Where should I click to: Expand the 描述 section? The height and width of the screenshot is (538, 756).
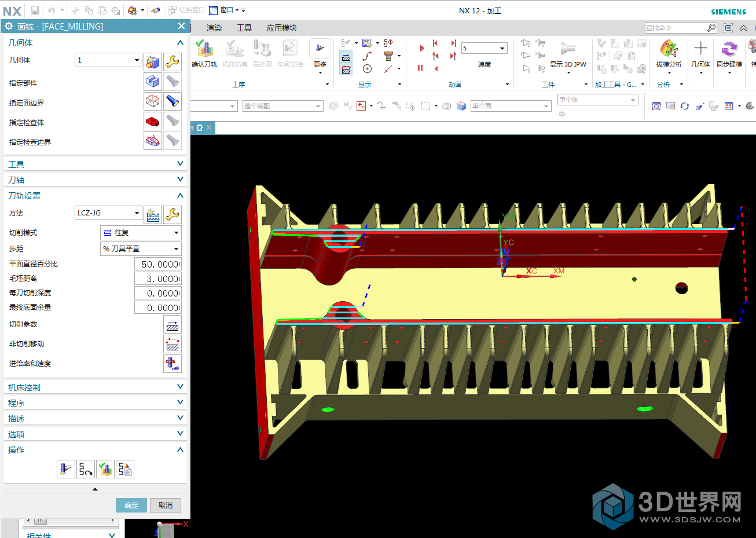[x=95, y=419]
